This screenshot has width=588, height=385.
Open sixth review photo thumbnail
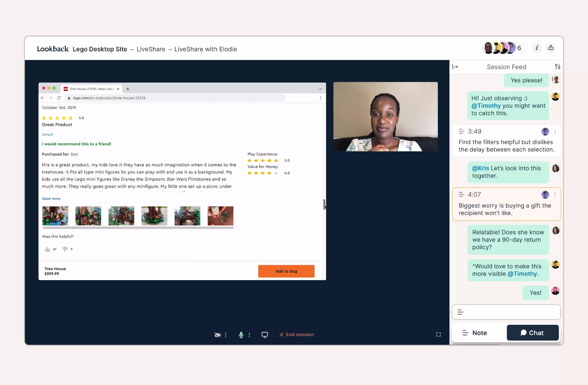click(220, 216)
